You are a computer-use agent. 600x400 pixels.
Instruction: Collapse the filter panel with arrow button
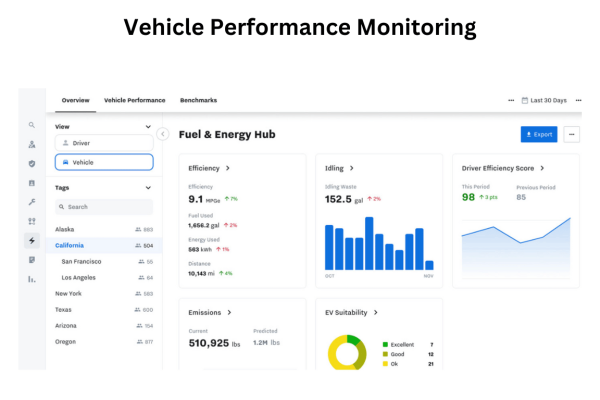point(163,134)
